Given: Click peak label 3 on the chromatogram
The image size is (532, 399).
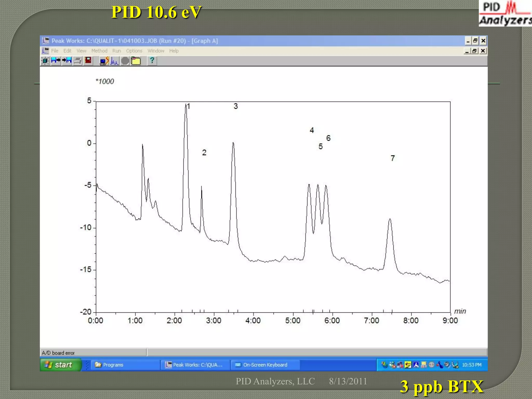Looking at the screenshot, I should point(236,106).
